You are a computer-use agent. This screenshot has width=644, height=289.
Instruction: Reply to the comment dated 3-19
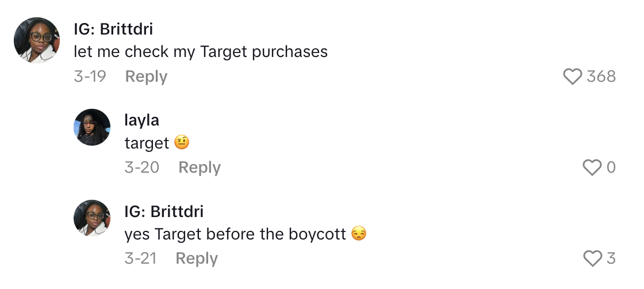tap(146, 77)
